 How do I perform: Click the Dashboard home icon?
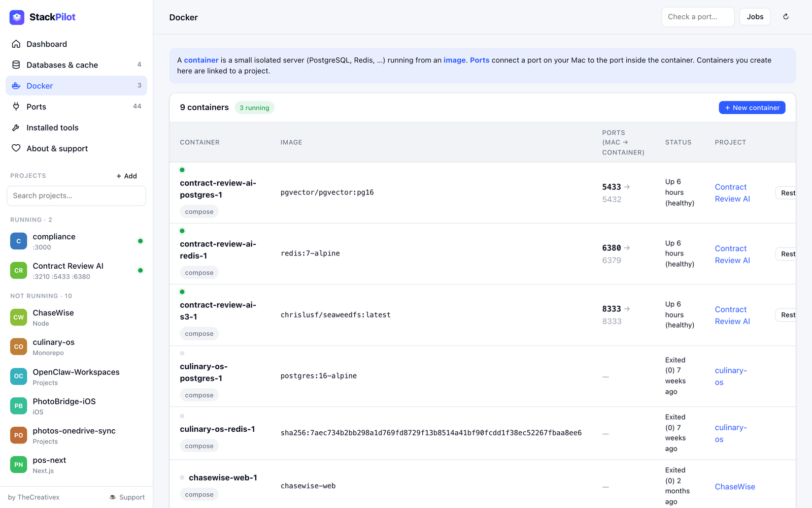click(x=16, y=44)
